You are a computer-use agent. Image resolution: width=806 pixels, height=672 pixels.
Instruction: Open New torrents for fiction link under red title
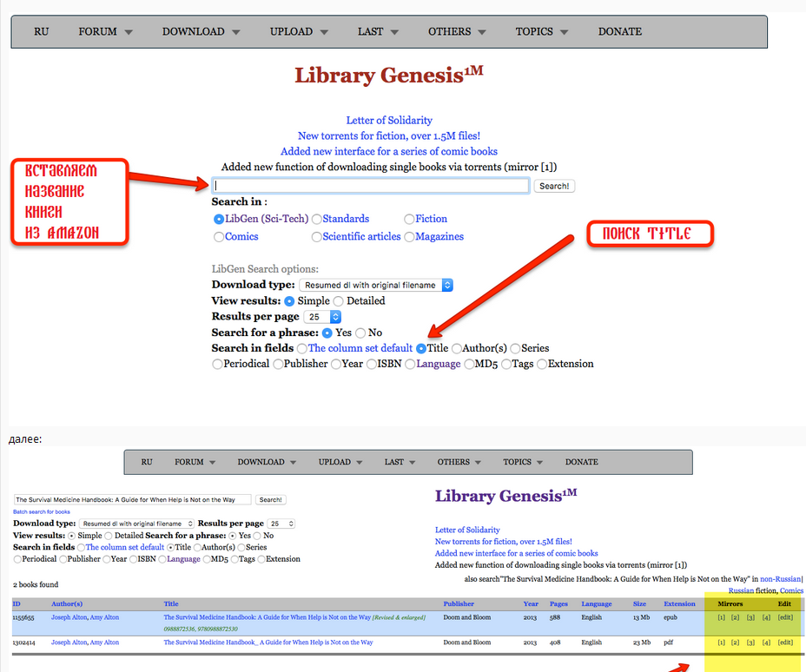point(389,135)
